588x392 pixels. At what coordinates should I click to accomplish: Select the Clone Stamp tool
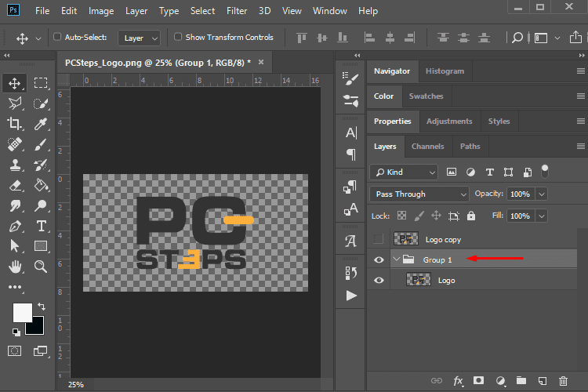pyautogui.click(x=15, y=165)
